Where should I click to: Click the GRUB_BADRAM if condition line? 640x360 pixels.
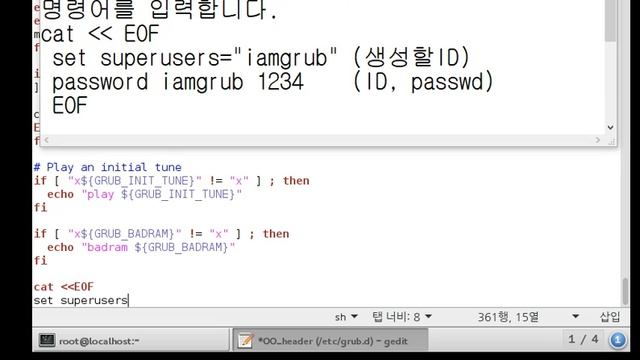162,234
